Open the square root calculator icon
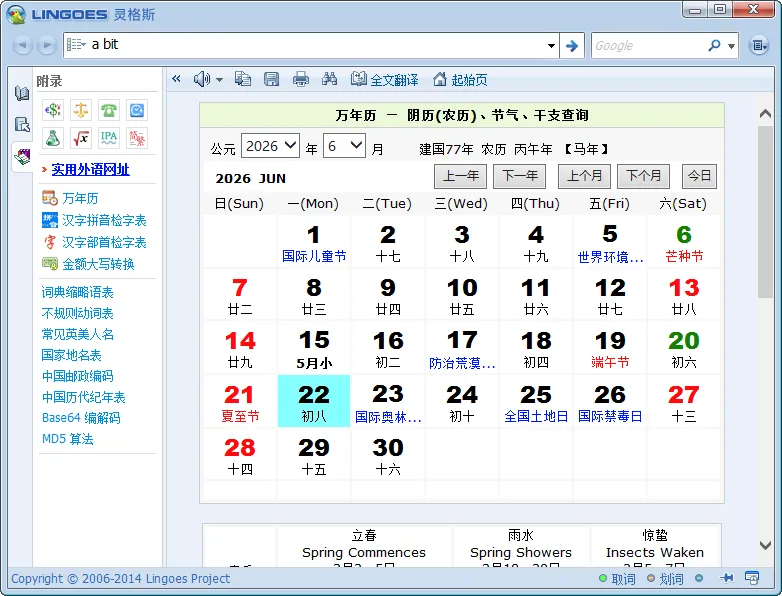This screenshot has width=782, height=596. pyautogui.click(x=81, y=138)
